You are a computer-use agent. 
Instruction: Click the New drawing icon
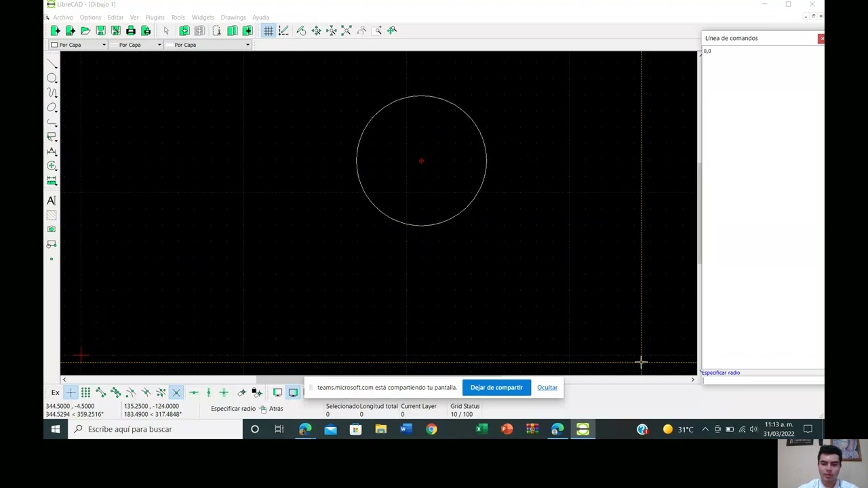point(56,30)
